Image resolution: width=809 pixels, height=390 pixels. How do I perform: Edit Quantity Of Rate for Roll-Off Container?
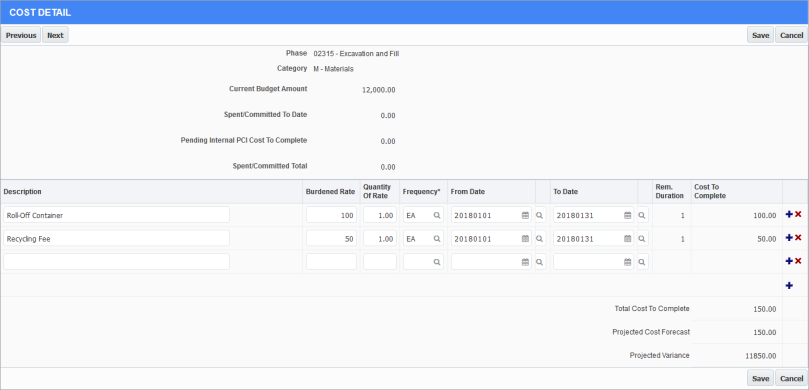click(x=380, y=215)
